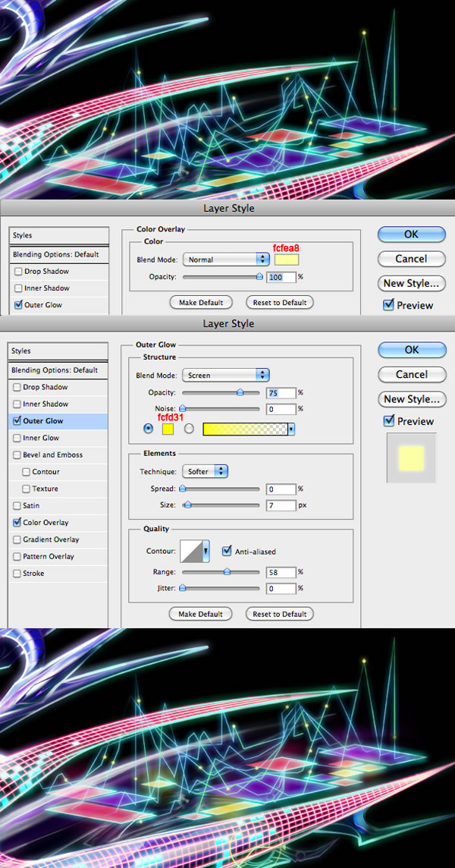Select Styles in Color Overlay dialog list
455x868 pixels.
coord(58,235)
